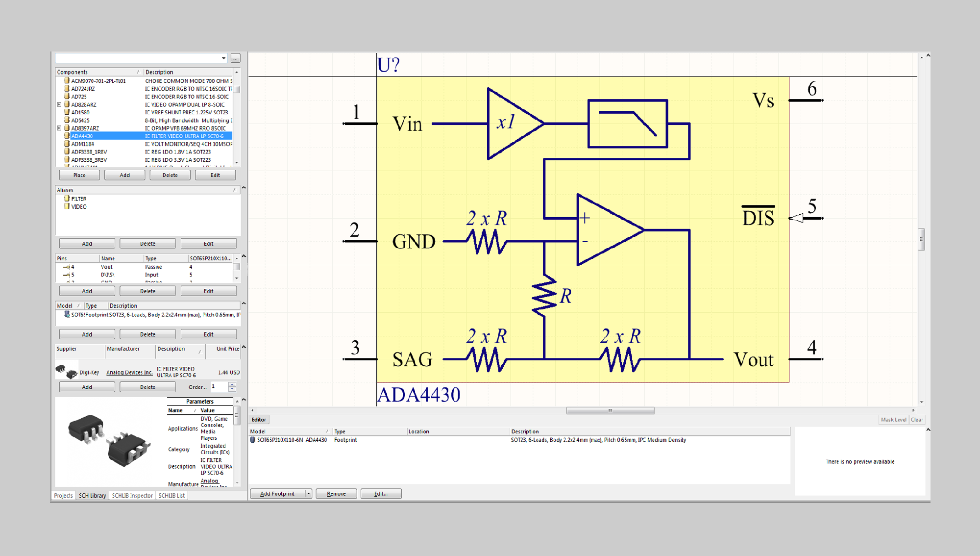Click the VIDEO alias icon
Screen dimensions: 980x556
[67, 206]
